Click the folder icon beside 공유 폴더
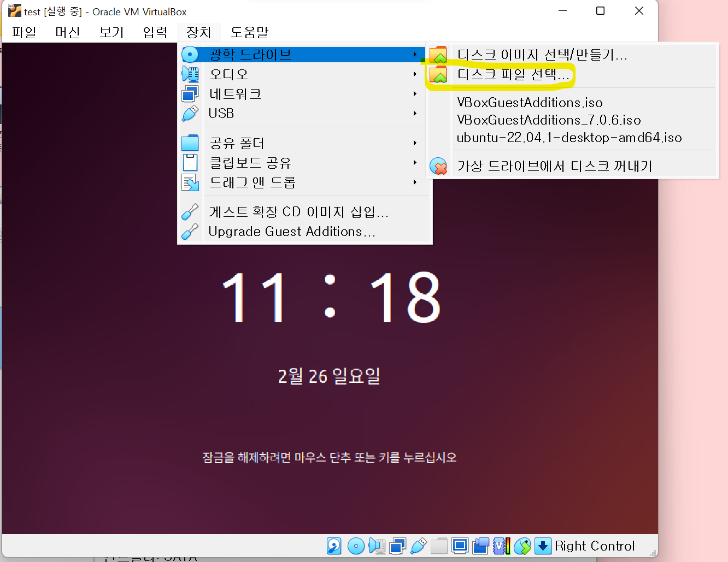This screenshot has height=562, width=728. click(x=190, y=143)
